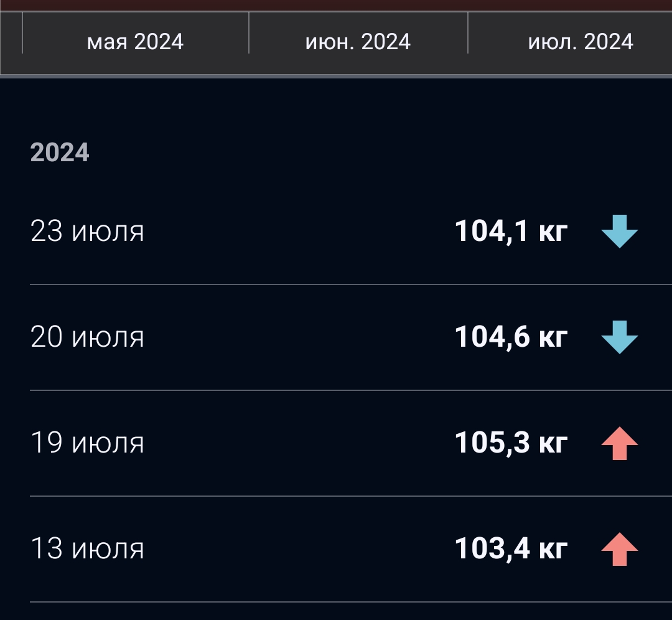Open the 13 июля date entry
The image size is (672, 620).
(x=87, y=549)
